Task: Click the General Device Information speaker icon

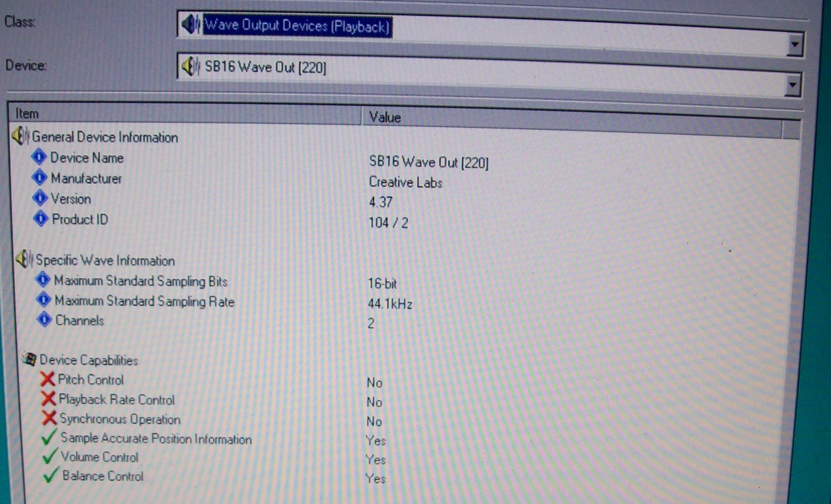Action: click(x=20, y=136)
